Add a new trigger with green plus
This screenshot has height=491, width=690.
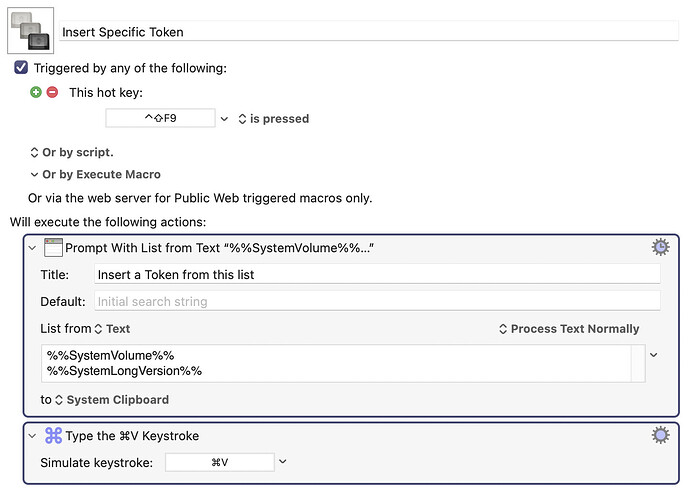[x=36, y=92]
